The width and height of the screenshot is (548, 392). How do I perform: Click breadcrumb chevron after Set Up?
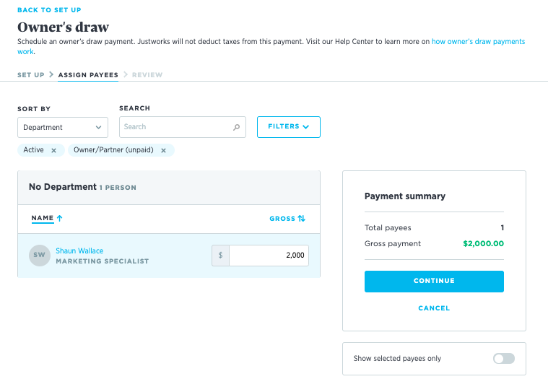tap(51, 74)
